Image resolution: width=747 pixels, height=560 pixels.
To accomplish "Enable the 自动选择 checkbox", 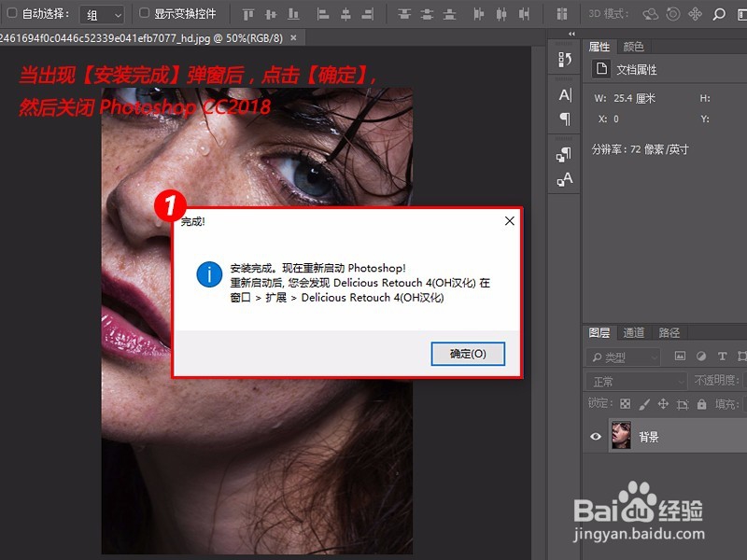I will 12,13.
